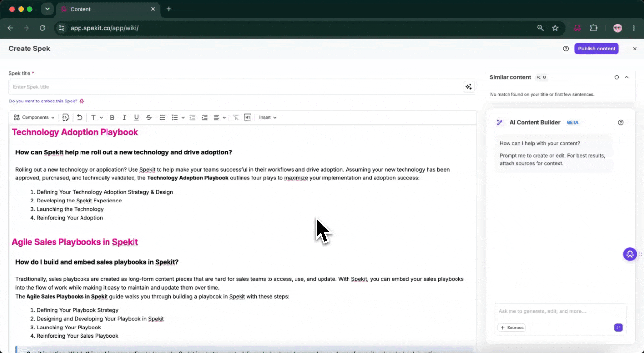644x353 pixels.
Task: Click 'Defining Your Playbook Strategy' list item
Action: 78,310
